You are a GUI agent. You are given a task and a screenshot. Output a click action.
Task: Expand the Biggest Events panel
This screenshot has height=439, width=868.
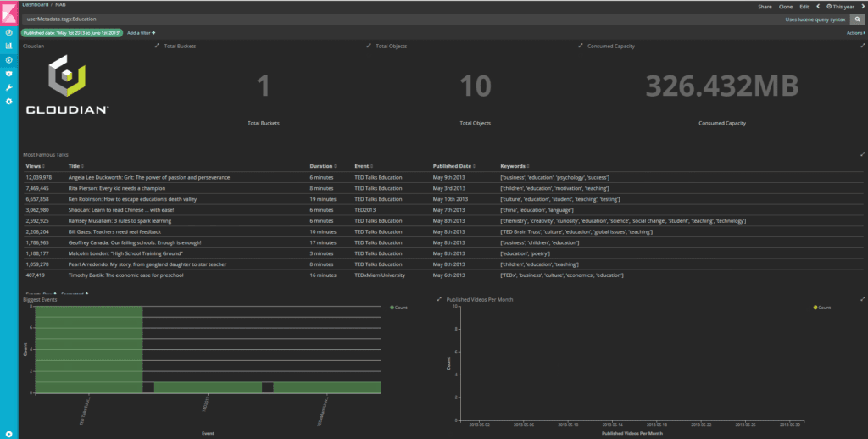click(439, 299)
